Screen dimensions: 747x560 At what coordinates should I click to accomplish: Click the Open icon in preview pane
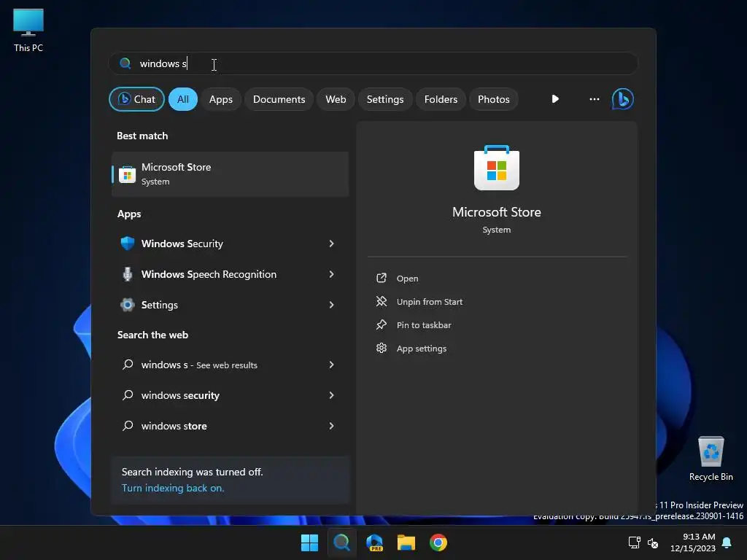[381, 278]
